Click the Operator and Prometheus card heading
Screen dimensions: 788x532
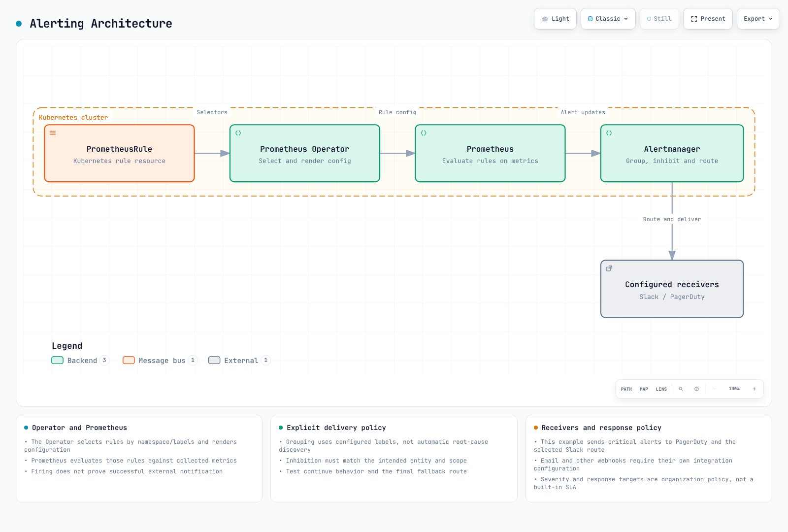click(x=80, y=428)
